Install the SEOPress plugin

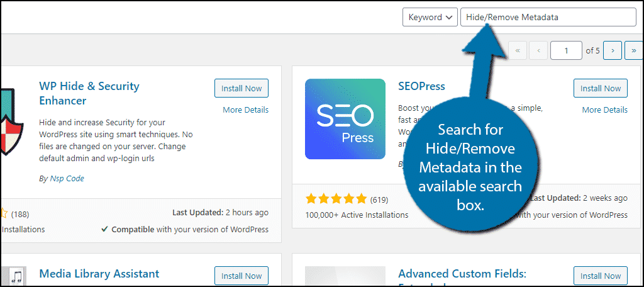tap(601, 88)
